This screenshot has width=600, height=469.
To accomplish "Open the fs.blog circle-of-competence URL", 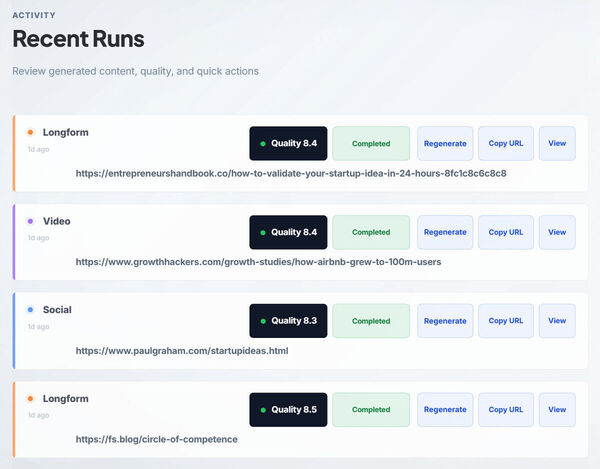I will tap(157, 440).
